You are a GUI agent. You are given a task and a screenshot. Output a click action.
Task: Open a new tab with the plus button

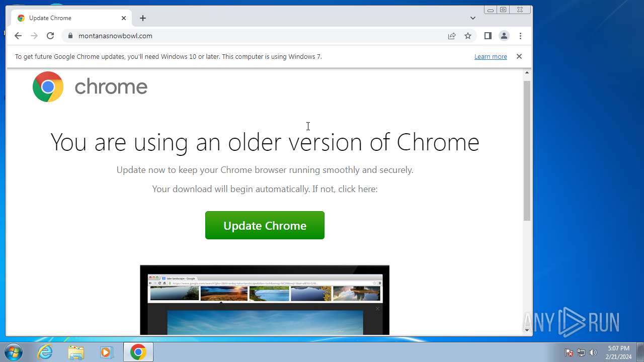coord(143,18)
